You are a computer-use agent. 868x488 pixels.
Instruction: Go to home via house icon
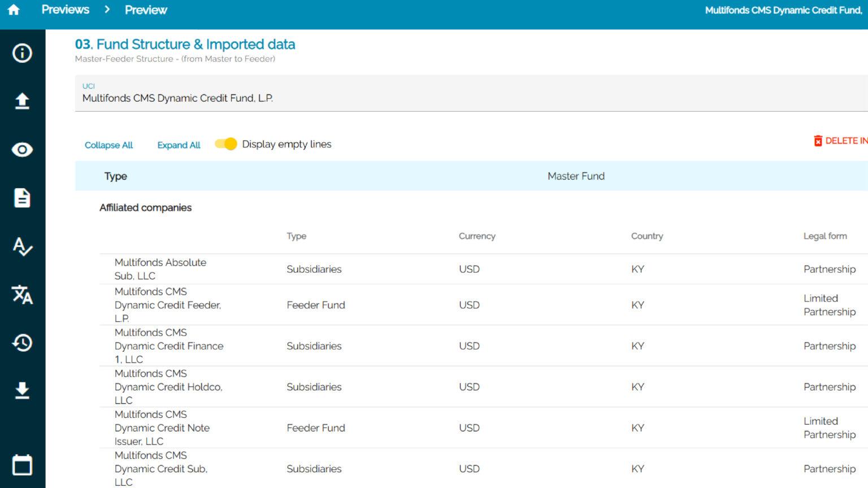pos(14,10)
